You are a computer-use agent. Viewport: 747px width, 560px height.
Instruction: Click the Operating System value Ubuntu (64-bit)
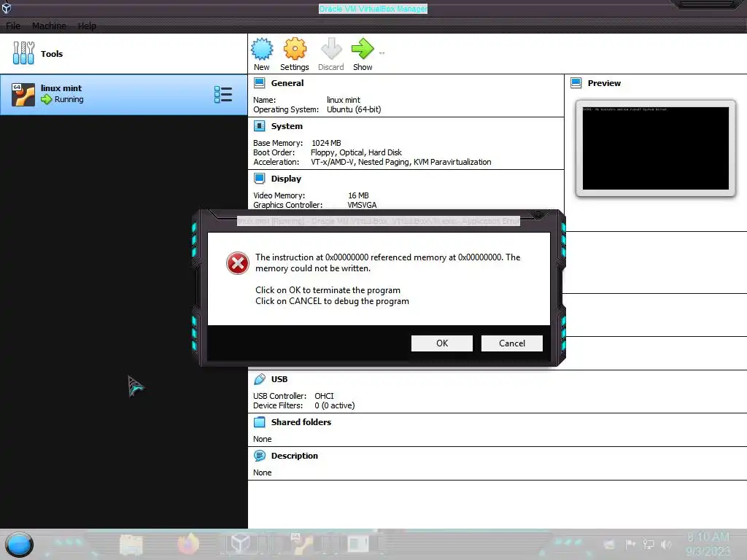pyautogui.click(x=354, y=109)
